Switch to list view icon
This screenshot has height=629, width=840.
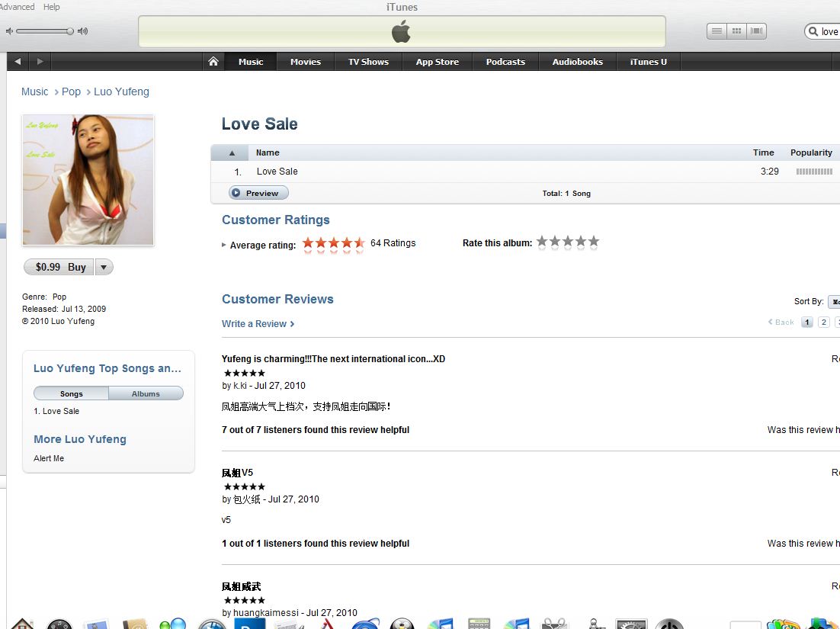(x=717, y=31)
